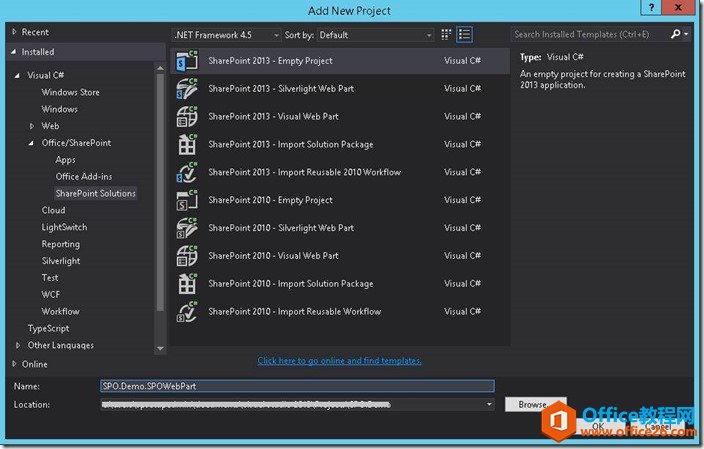This screenshot has height=449, width=704.
Task: Select SharePoint 2013 - Import Reusable 2010 Workflow text
Action: [304, 172]
